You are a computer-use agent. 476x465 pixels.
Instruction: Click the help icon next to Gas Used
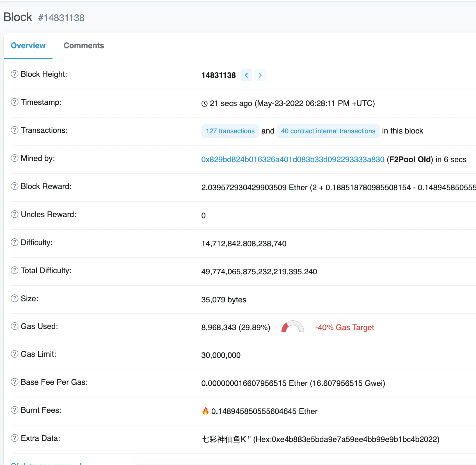coord(15,326)
